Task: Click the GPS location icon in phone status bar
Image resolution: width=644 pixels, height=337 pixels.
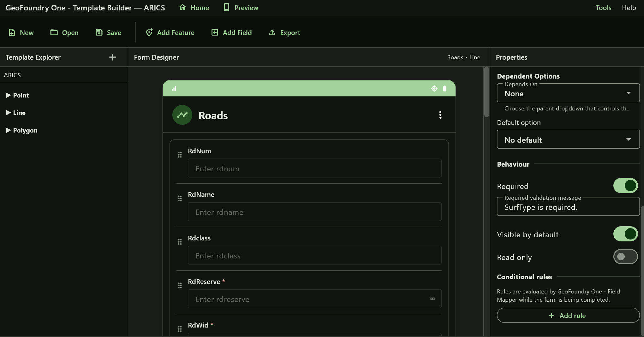Action: click(434, 89)
